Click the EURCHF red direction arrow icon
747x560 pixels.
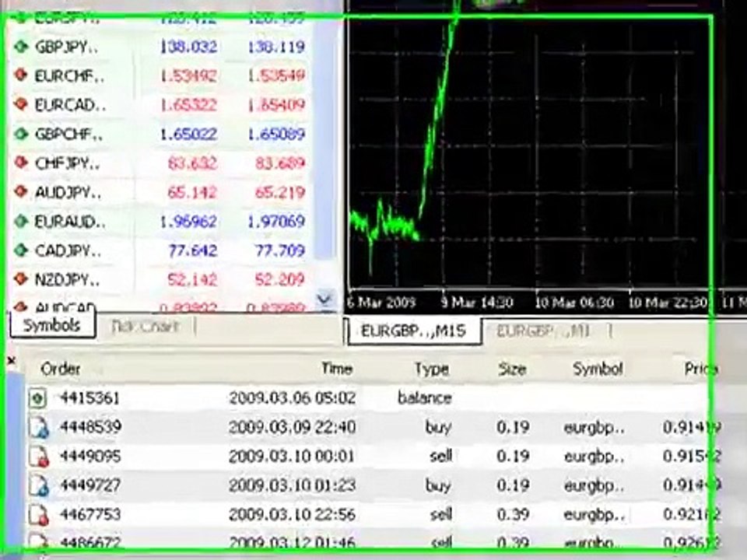(x=21, y=75)
